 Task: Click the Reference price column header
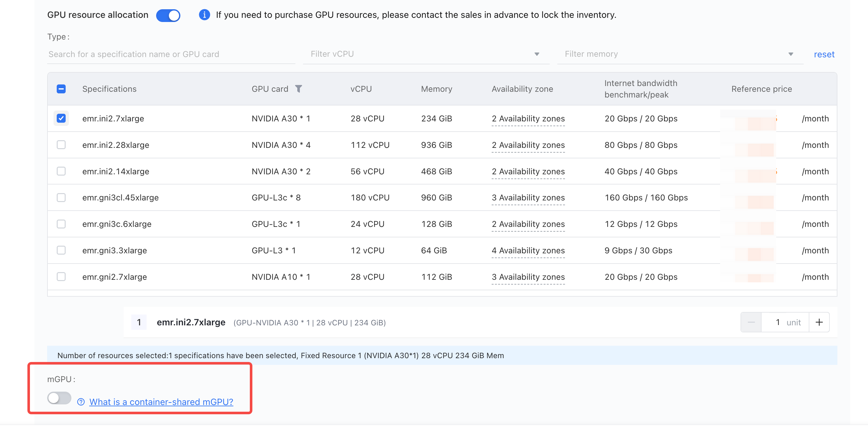762,89
